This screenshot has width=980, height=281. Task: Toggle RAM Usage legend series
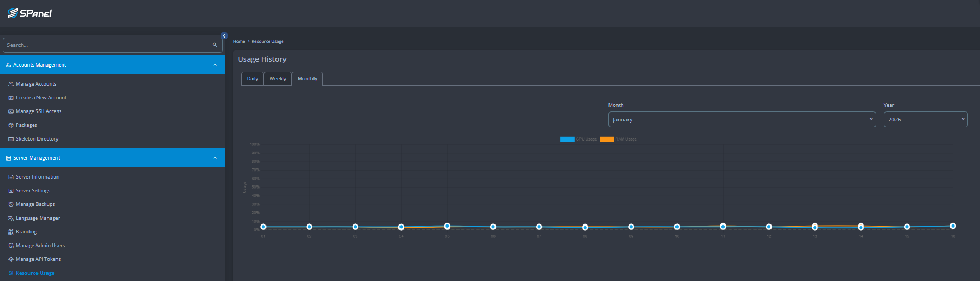606,139
